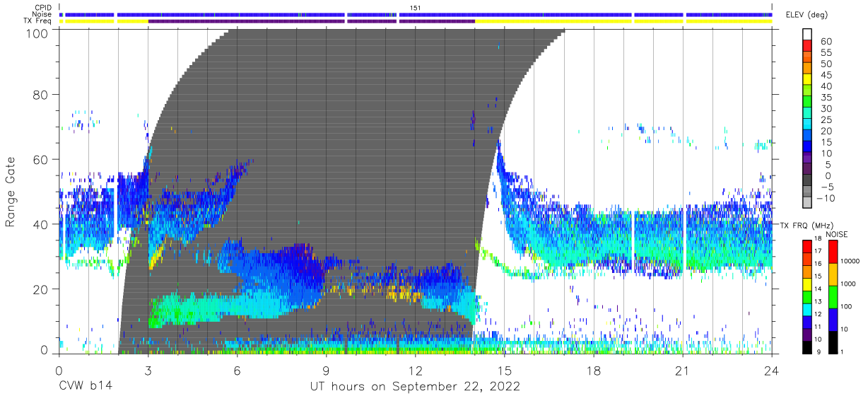Screen dimensions: 868x401
Task: Click the purple portion of the TX Freq bar
Action: pos(311,21)
